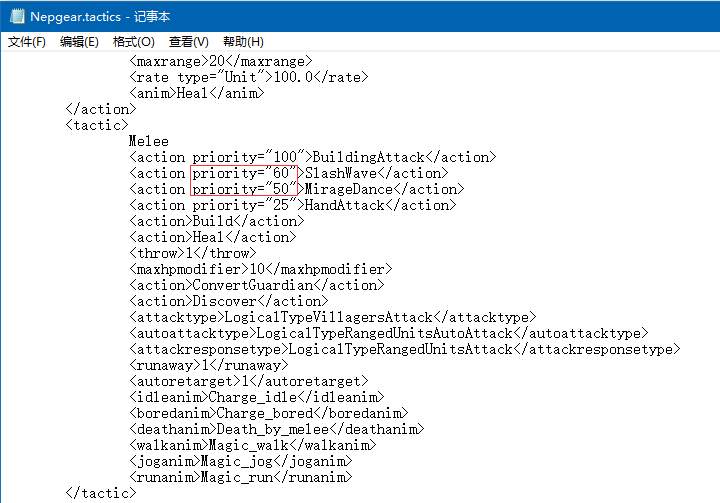Image resolution: width=720 pixels, height=503 pixels.
Task: Click the LogicalTypeRangedUnitsAutoAttack text
Action: tap(385, 333)
